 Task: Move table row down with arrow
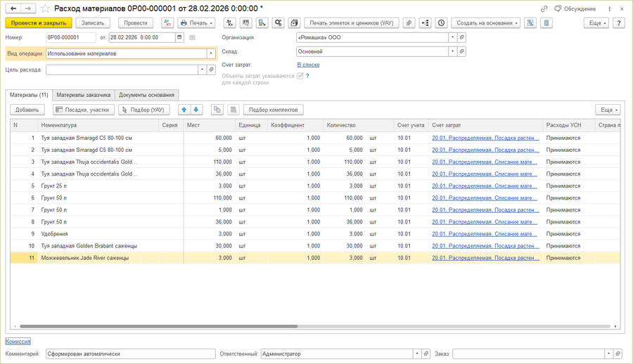click(x=196, y=110)
